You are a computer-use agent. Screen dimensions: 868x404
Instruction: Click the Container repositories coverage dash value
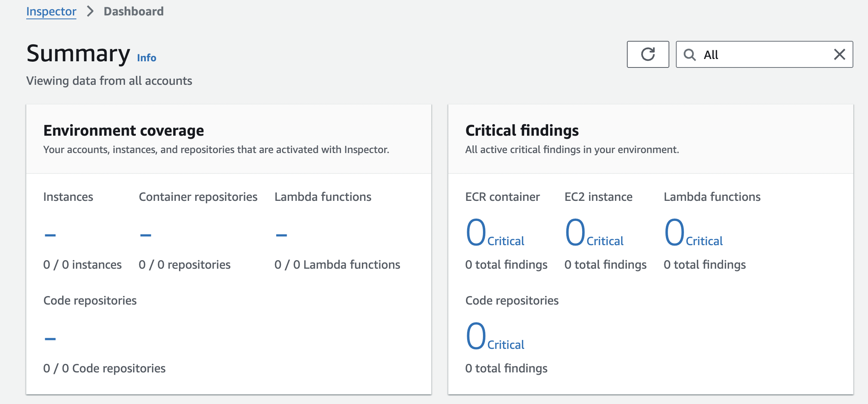(x=145, y=235)
